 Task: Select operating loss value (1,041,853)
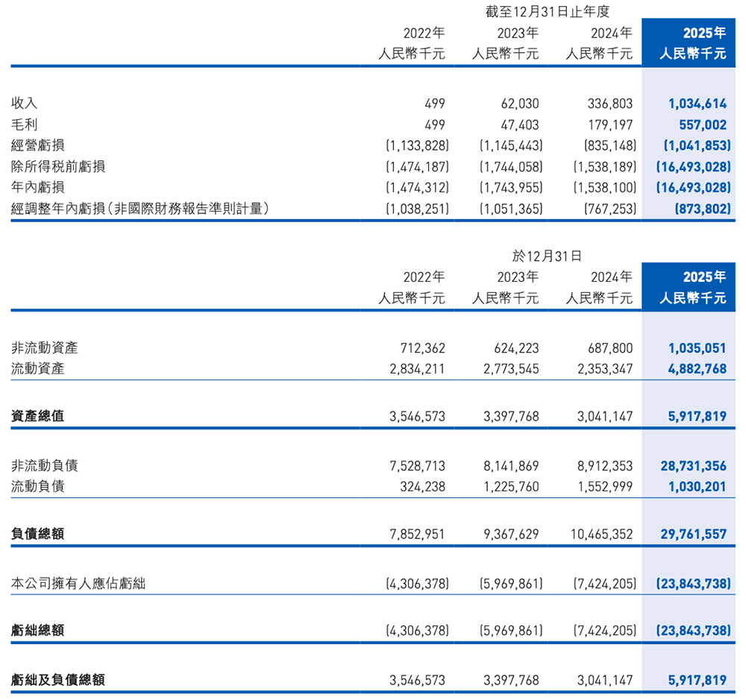tap(697, 145)
